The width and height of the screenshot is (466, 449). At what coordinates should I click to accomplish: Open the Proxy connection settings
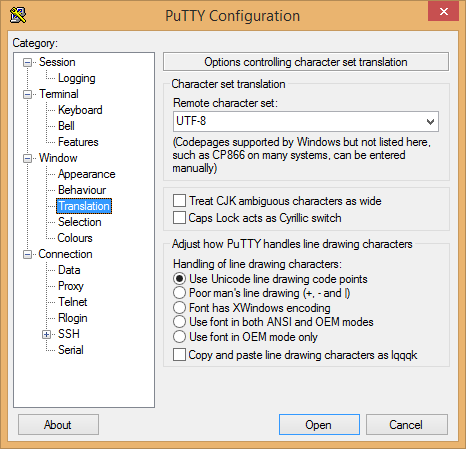[71, 286]
